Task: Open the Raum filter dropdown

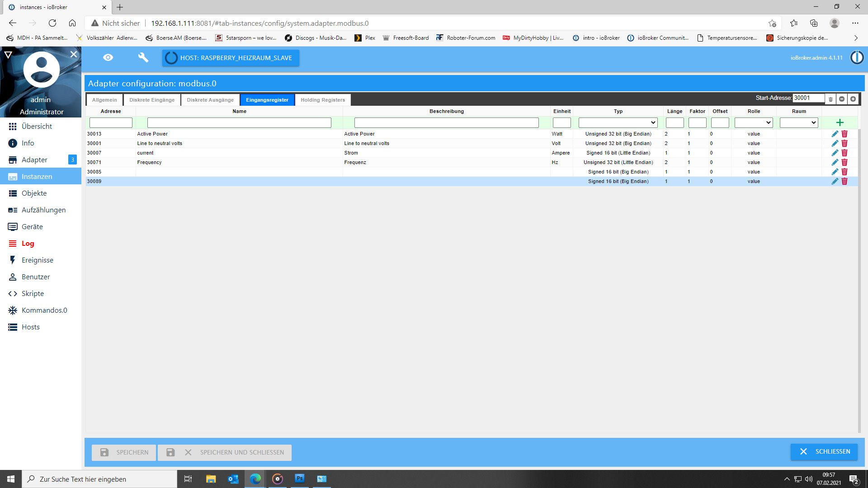Action: coord(798,122)
